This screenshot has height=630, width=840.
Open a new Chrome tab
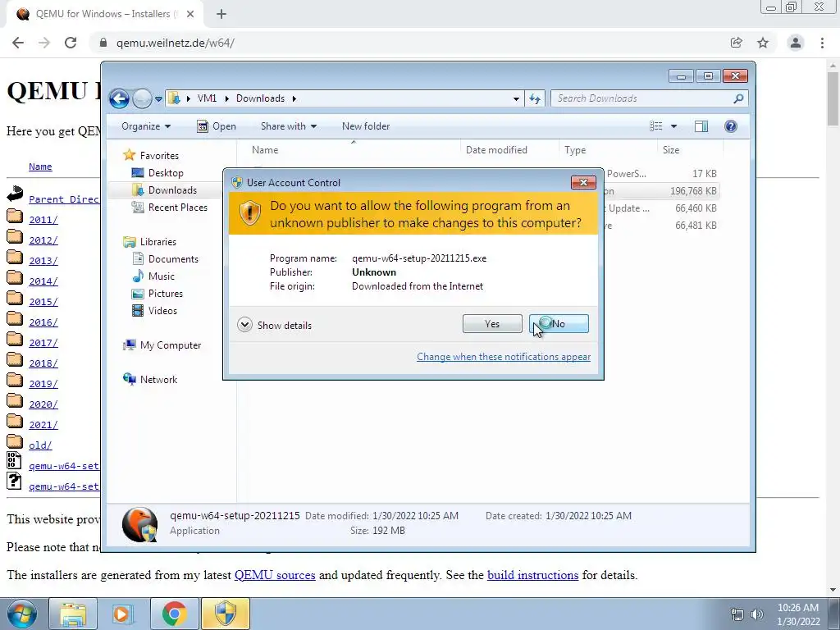(x=221, y=15)
